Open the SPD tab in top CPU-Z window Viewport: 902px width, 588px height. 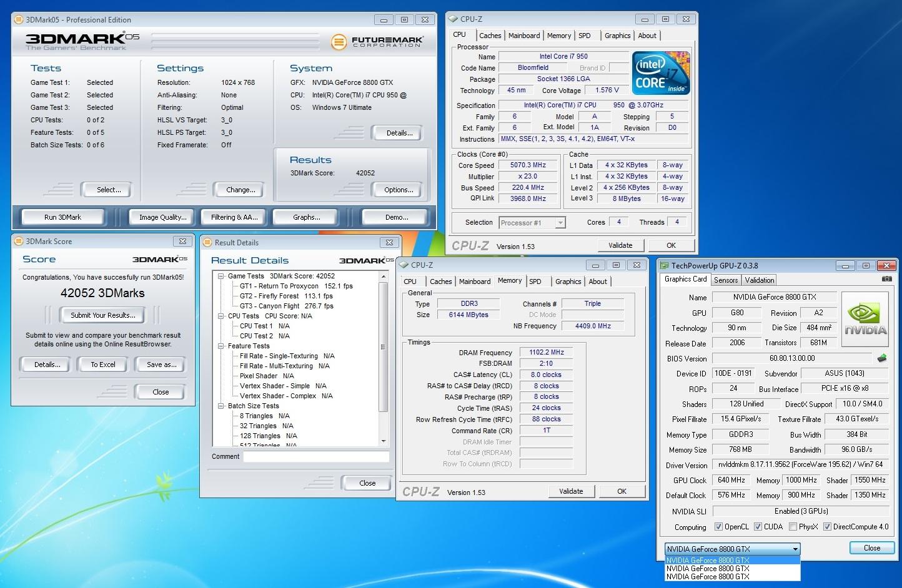pyautogui.click(x=585, y=36)
